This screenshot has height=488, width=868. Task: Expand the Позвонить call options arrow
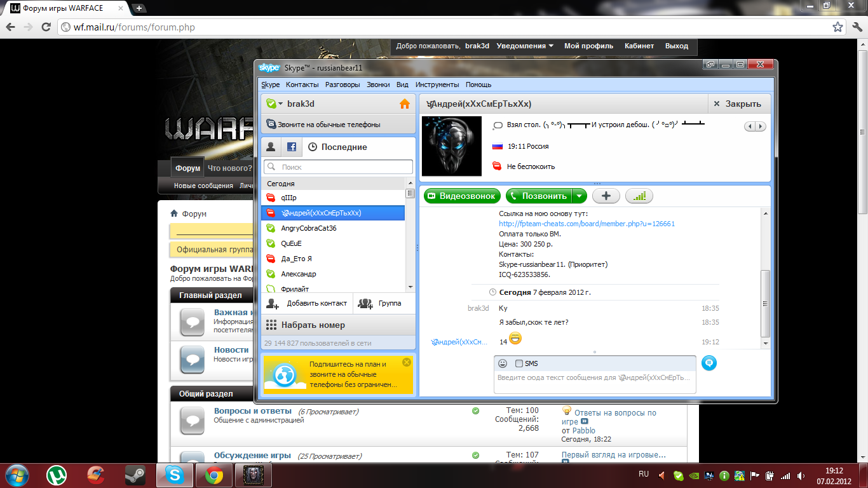(580, 196)
